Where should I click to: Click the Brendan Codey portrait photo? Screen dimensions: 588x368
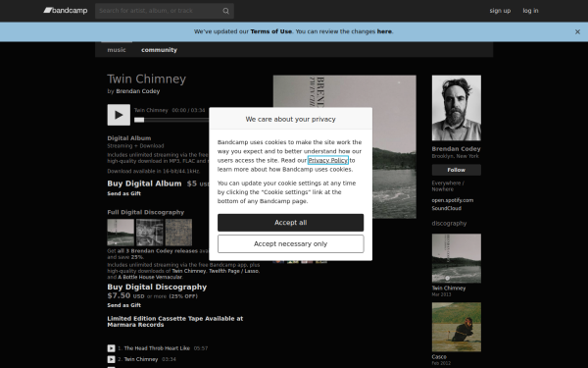point(457,108)
